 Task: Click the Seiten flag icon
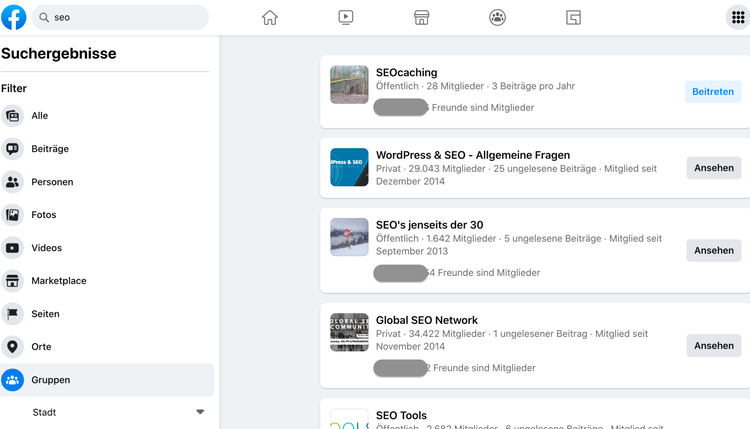pos(12,314)
